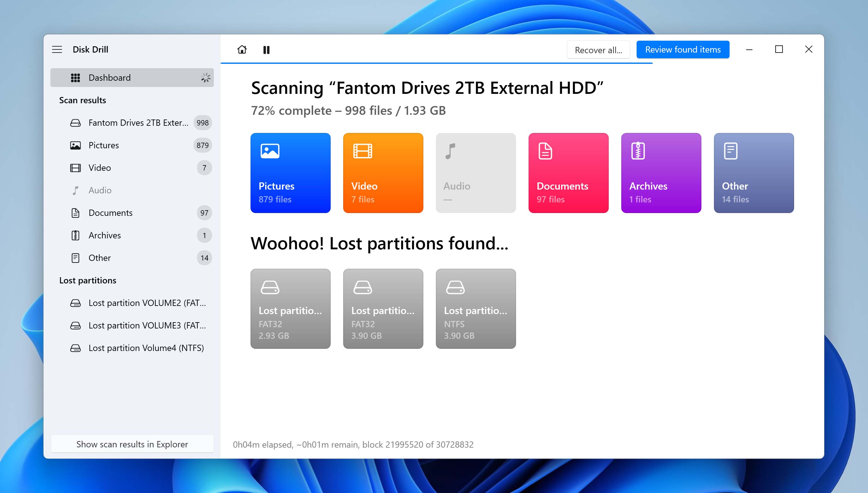This screenshot has width=868, height=493.
Task: Click the home navigation icon
Action: coord(241,49)
